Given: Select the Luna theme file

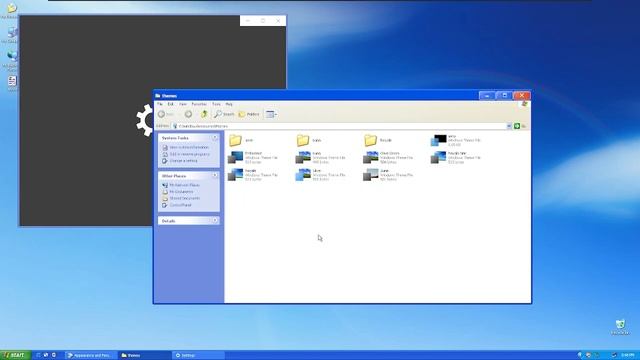Looking at the screenshot, I should pyautogui.click(x=320, y=158).
